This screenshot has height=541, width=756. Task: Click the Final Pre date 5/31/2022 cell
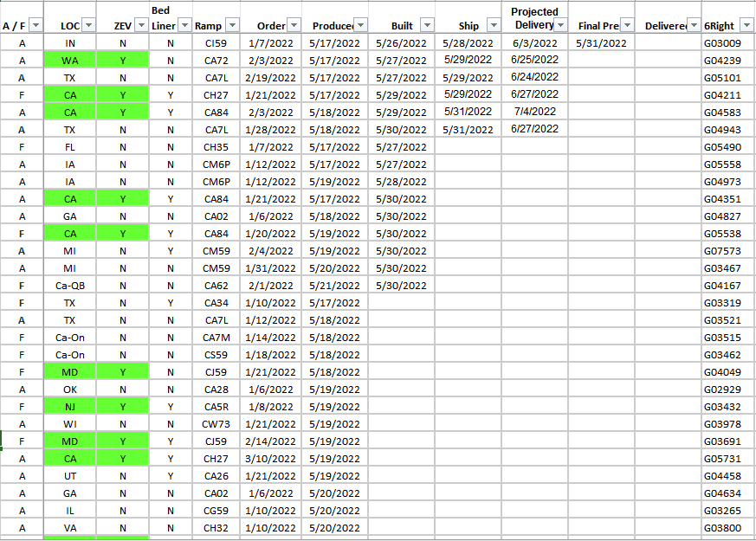pyautogui.click(x=601, y=43)
